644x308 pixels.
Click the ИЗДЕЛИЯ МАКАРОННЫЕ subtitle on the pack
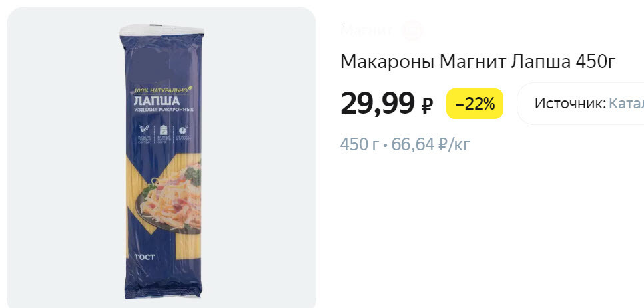click(x=164, y=110)
